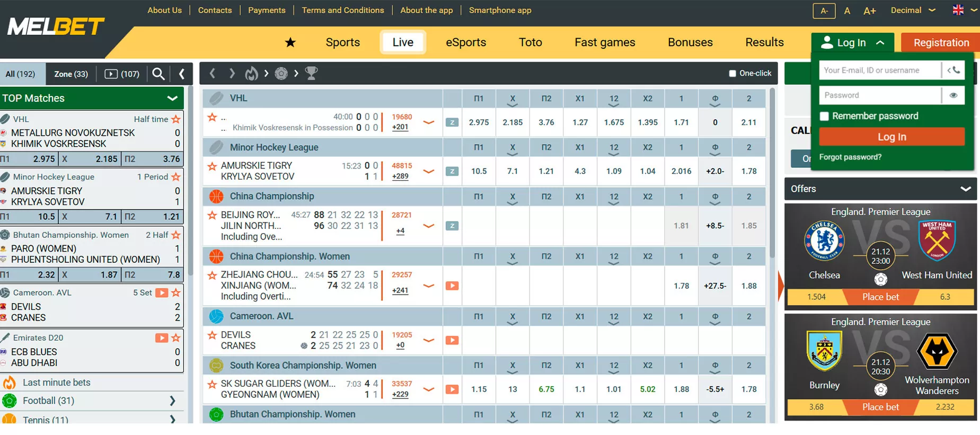Open the Toto tab
This screenshot has width=980, height=435.
(x=530, y=42)
